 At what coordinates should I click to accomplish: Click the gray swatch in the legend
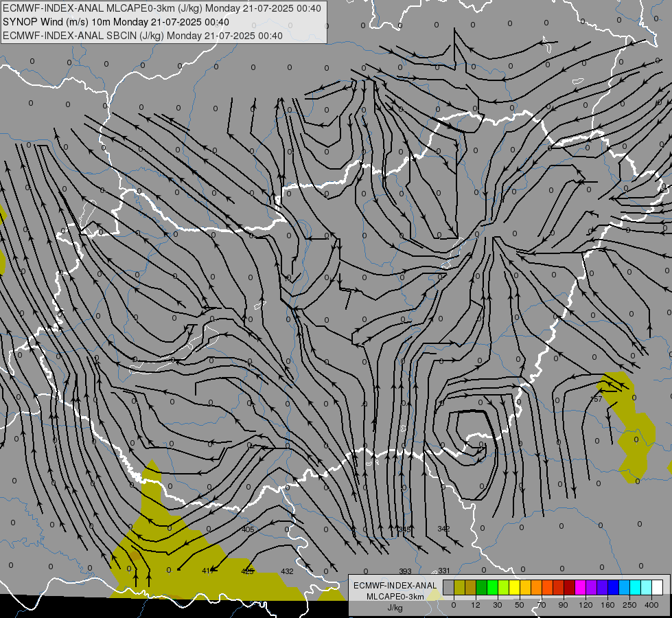click(448, 587)
